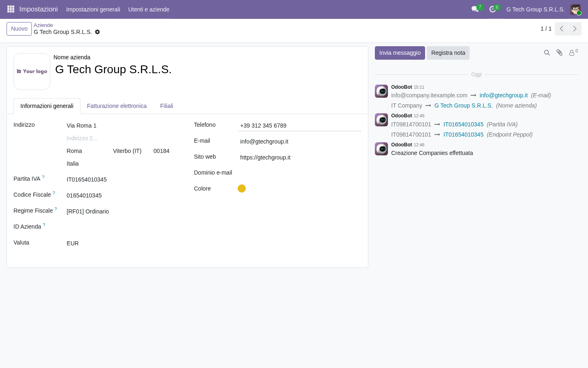Click new email value info@gtechgroup.it in chatter
This screenshot has height=368, width=588.
coord(503,95)
